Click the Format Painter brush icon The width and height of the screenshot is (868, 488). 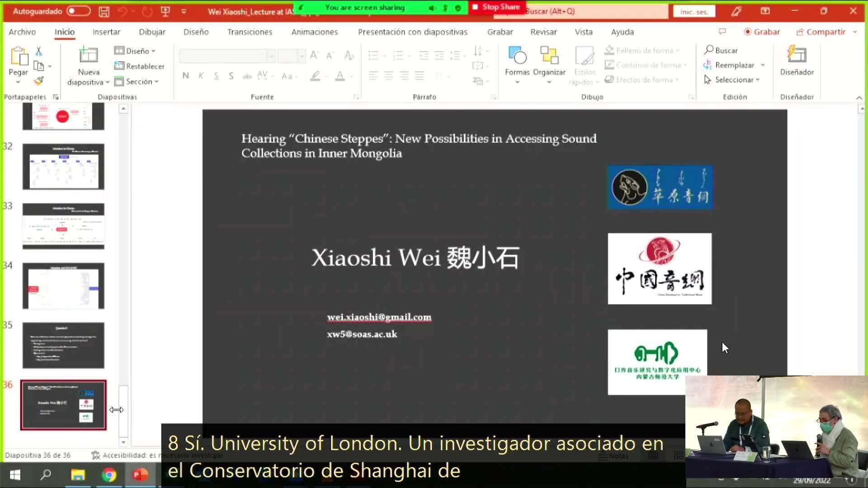[x=39, y=81]
